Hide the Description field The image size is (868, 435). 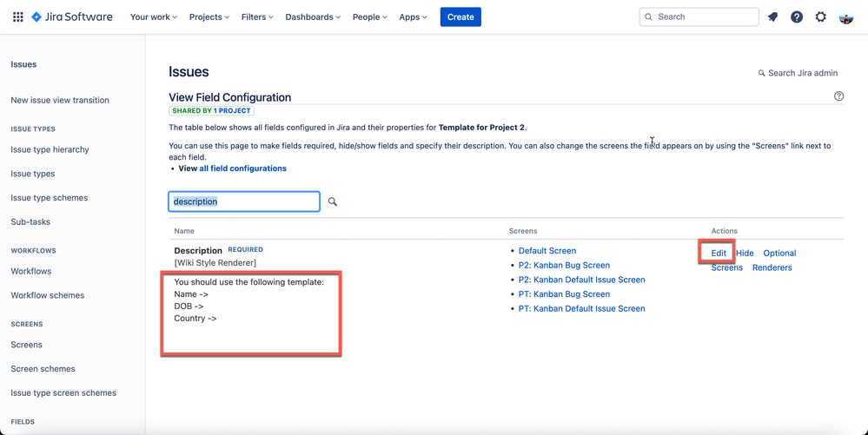point(745,253)
